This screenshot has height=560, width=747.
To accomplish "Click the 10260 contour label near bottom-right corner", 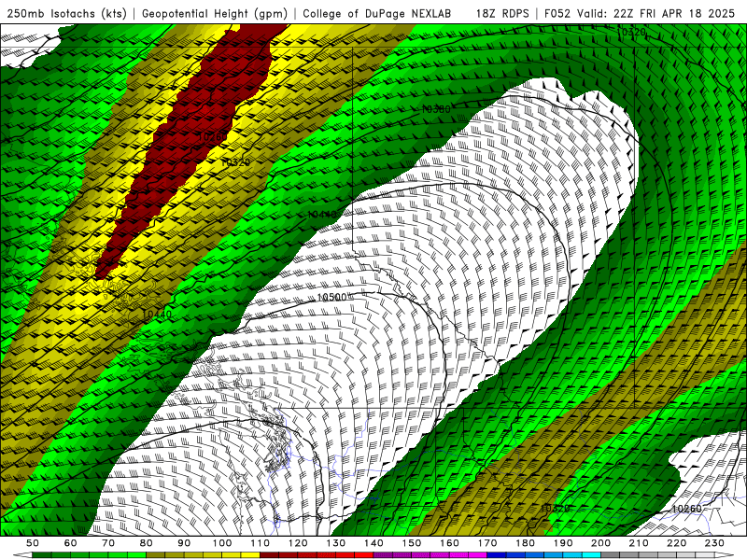I will (686, 509).
